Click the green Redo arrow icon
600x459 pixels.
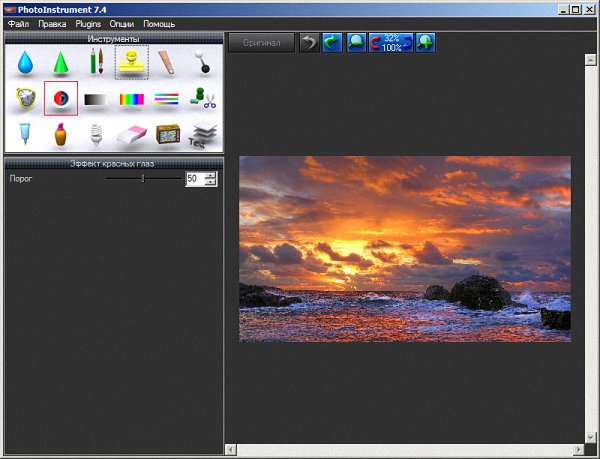click(x=332, y=42)
